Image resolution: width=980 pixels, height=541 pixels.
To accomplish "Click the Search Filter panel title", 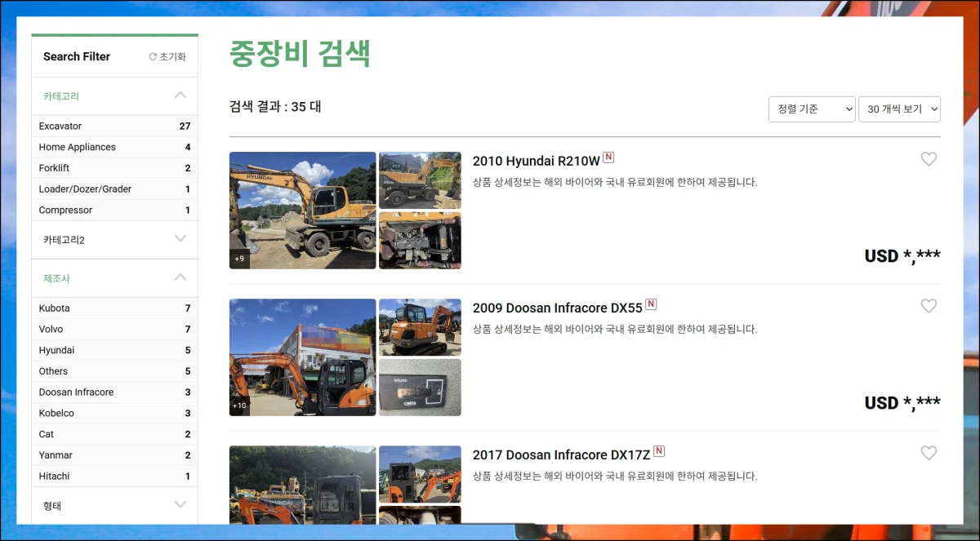I will pos(77,57).
